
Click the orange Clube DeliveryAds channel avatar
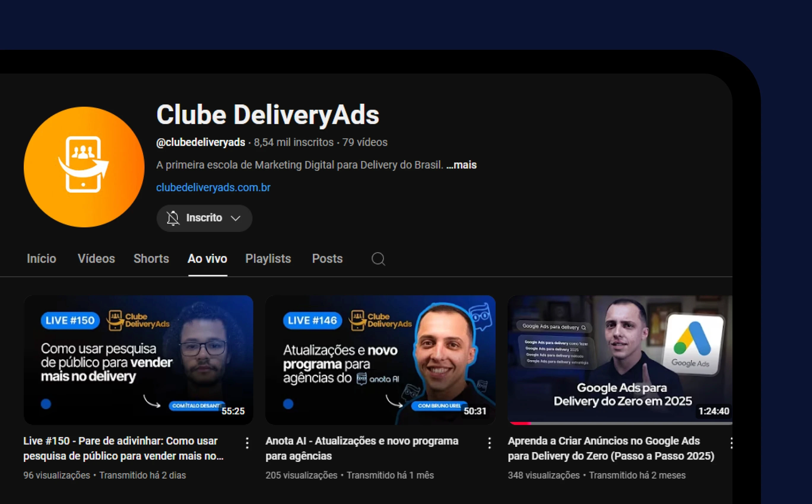pyautogui.click(x=84, y=167)
